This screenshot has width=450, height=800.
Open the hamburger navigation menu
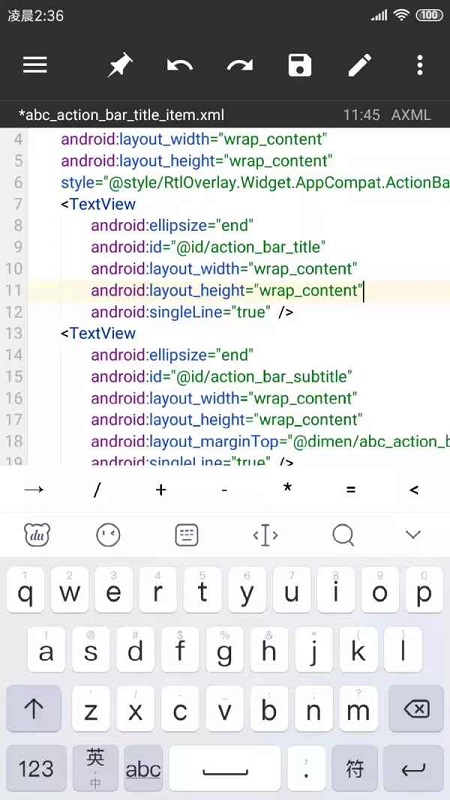click(35, 65)
